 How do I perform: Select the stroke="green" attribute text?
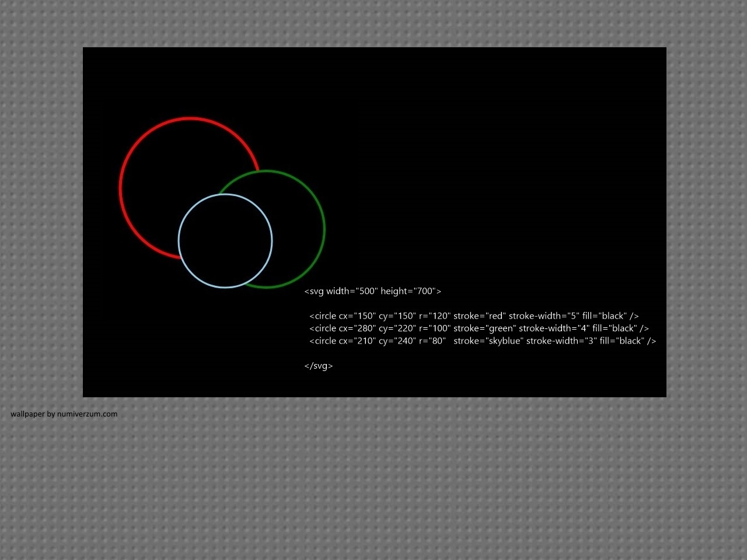click(x=484, y=328)
